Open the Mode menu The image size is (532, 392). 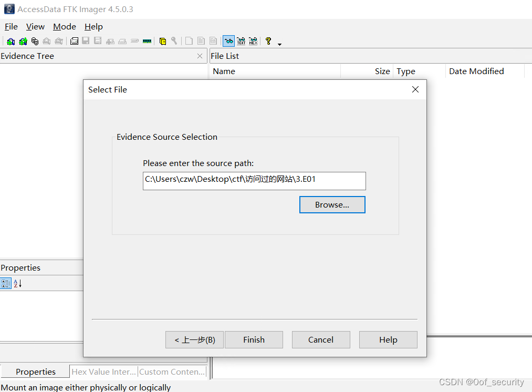pyautogui.click(x=65, y=26)
